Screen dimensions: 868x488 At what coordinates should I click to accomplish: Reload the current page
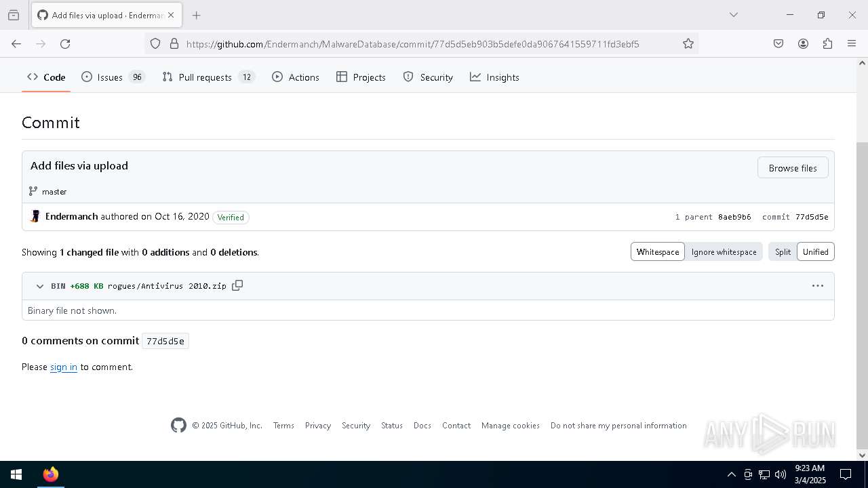pos(65,44)
